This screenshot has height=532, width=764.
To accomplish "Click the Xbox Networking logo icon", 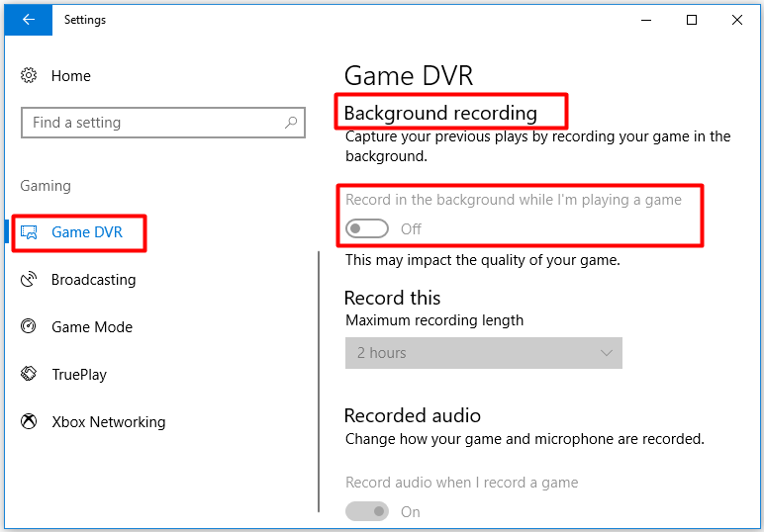I will tap(29, 421).
